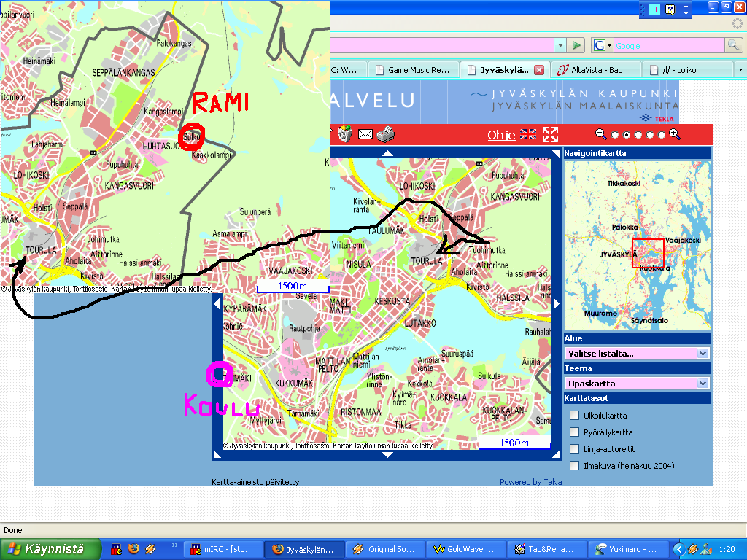Open the Teema 'Opaskartta' dropdown
747x560 pixels.
pos(638,384)
